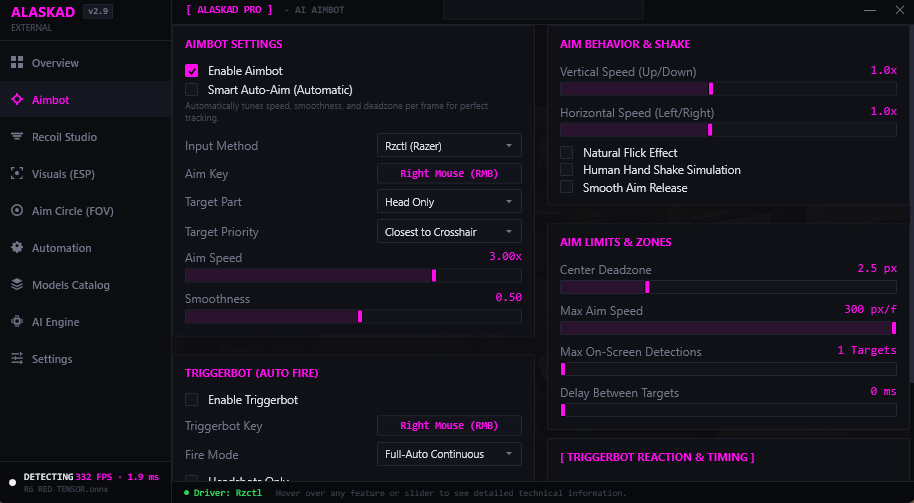
Task: Open Recoil Studio via its sidebar icon
Action: [x=17, y=136]
